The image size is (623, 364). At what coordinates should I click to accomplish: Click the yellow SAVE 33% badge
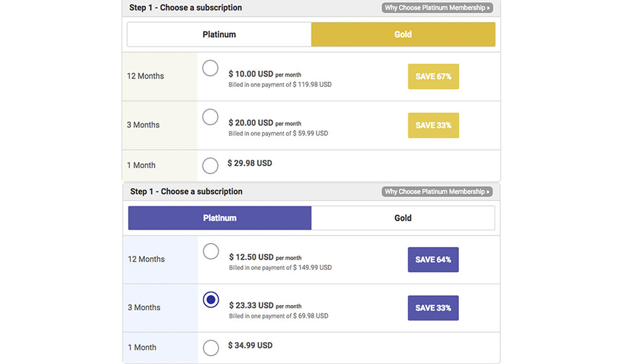(433, 125)
